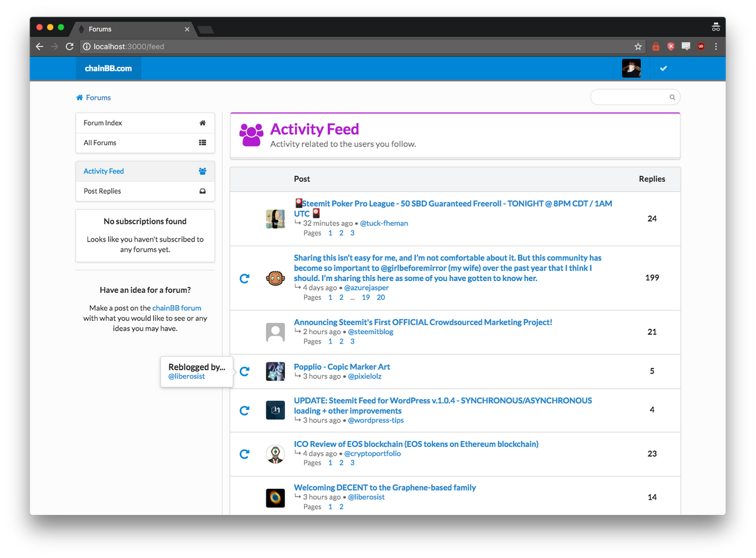Click the reblog icon on ICO Review post
The image size is (756, 558).
coord(245,454)
